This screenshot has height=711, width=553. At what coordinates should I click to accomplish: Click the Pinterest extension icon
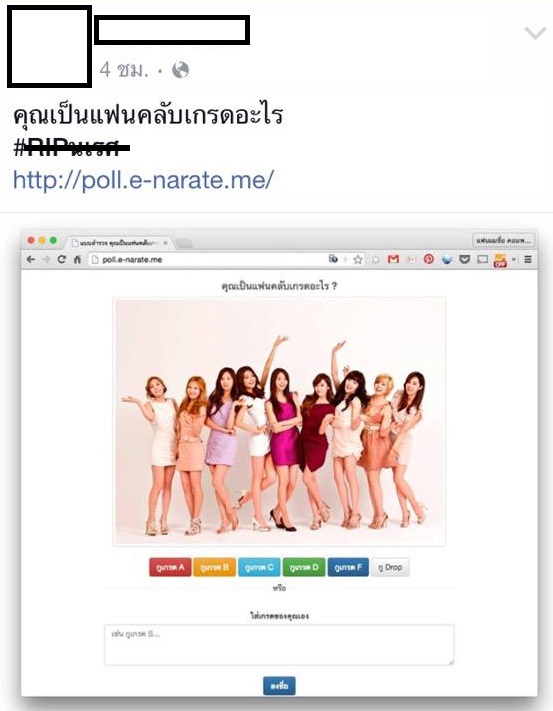coord(428,259)
